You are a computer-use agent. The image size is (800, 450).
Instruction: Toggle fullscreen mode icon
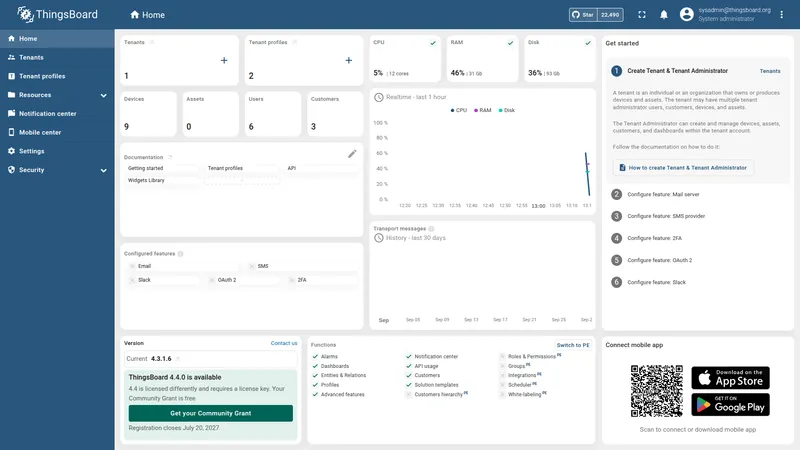point(642,15)
